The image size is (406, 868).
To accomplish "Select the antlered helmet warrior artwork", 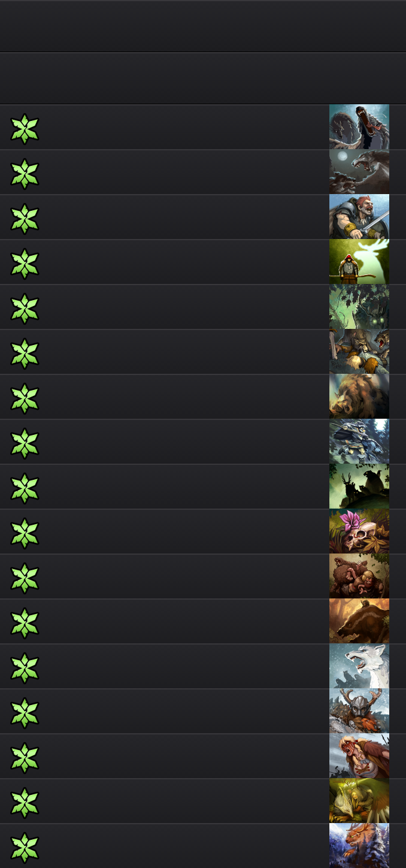I will coord(359,711).
